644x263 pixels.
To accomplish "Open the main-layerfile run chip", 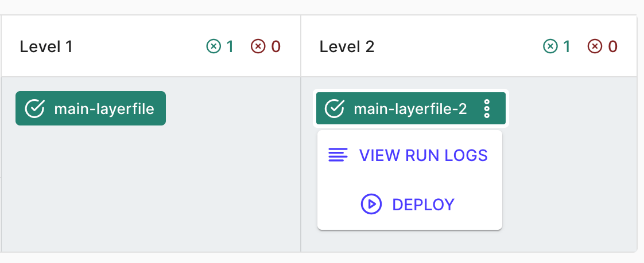I will pyautogui.click(x=91, y=108).
